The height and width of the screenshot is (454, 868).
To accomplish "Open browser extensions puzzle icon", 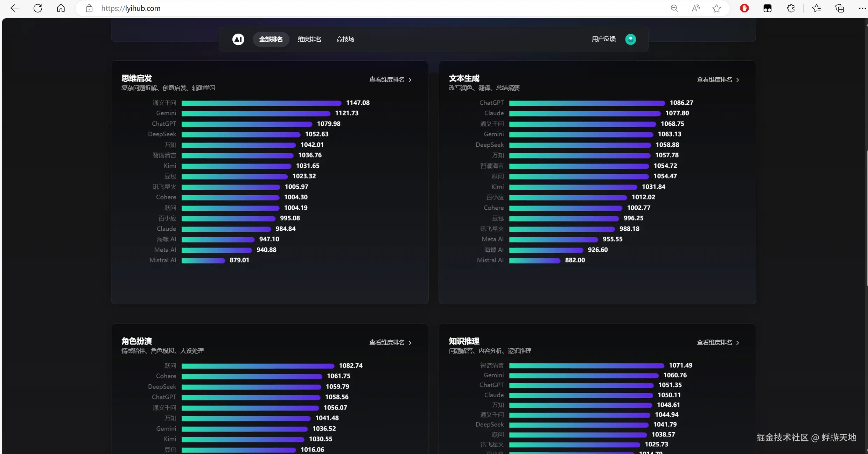I will (791, 8).
